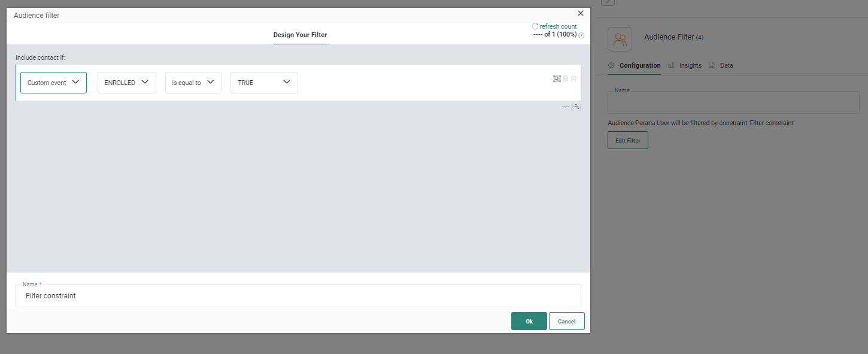
Task: Expand the ENROLLED event dropdown
Action: pos(126,83)
